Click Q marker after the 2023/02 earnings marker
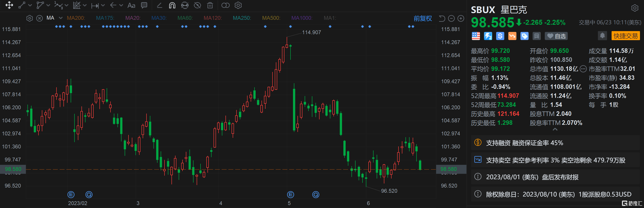The image size is (644, 208). (x=89, y=195)
